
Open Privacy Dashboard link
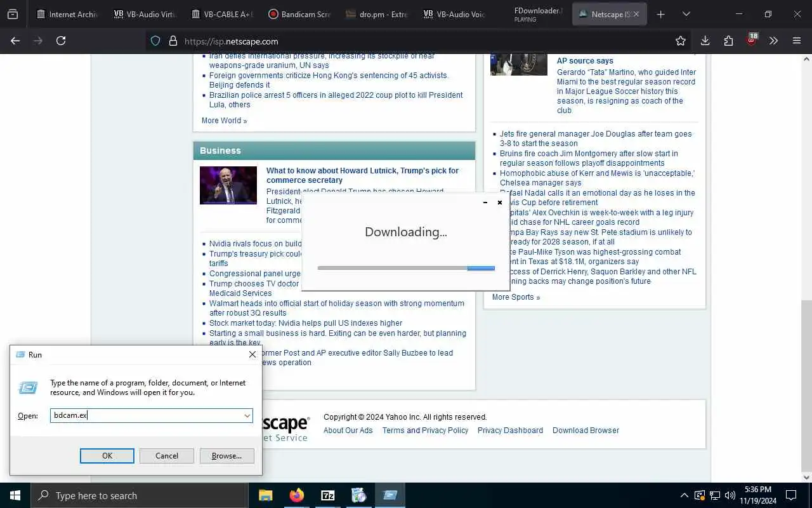click(510, 430)
